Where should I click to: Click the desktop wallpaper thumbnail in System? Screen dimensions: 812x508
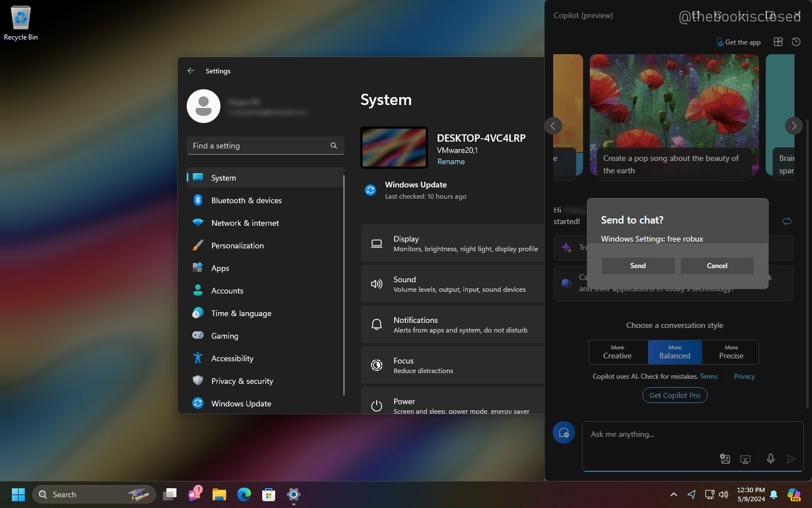394,147
